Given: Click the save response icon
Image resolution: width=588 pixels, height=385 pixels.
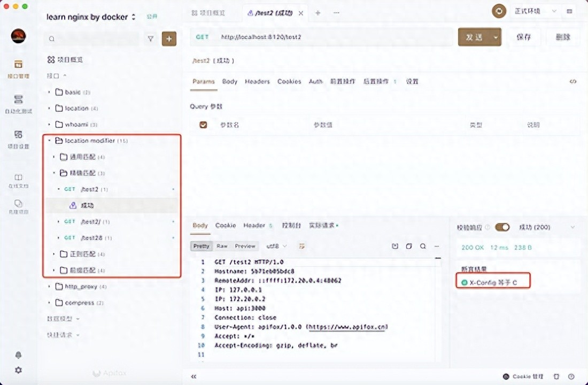Looking at the screenshot, I should (395, 246).
